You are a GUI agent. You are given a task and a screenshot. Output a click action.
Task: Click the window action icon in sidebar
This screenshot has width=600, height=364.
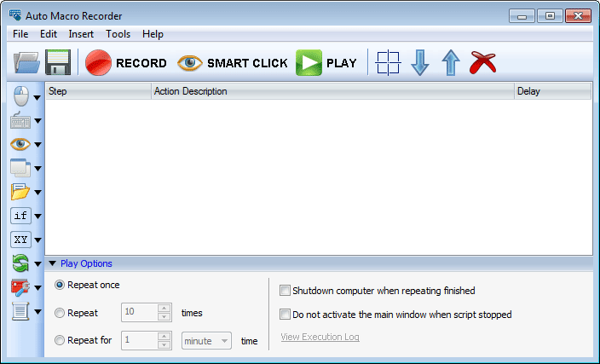(20, 168)
